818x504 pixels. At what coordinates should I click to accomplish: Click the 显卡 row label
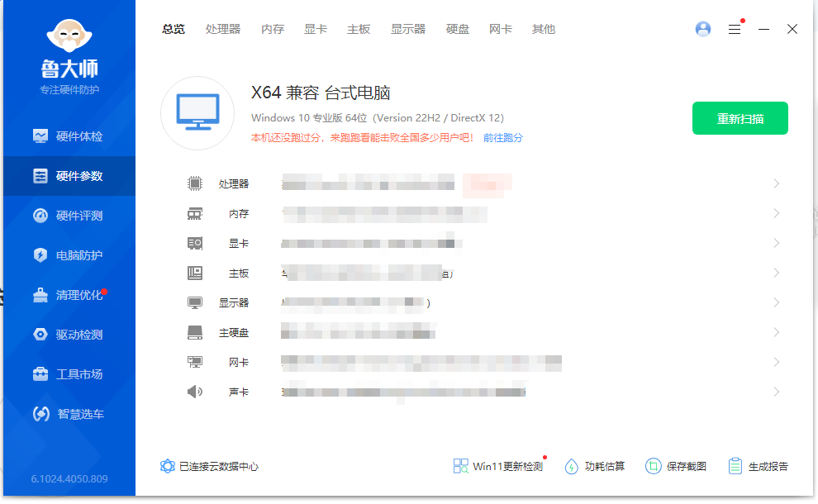tap(239, 243)
